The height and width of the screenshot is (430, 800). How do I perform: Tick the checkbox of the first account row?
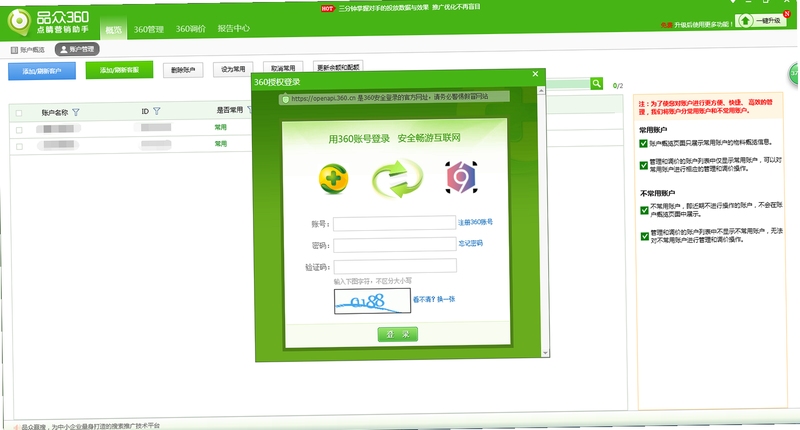click(x=19, y=130)
